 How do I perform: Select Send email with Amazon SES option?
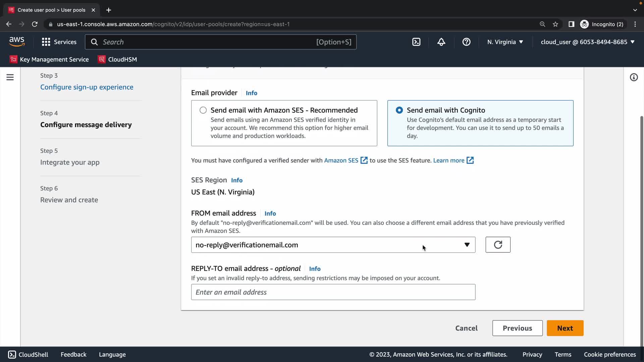203,110
